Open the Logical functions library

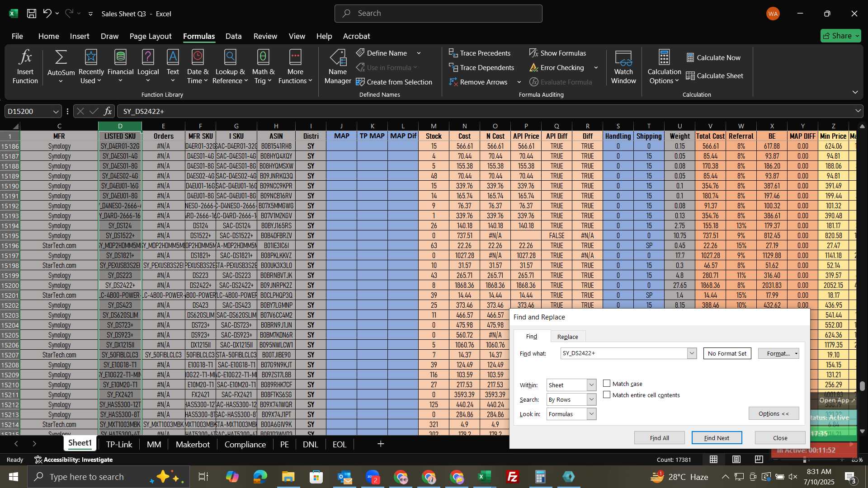click(148, 67)
